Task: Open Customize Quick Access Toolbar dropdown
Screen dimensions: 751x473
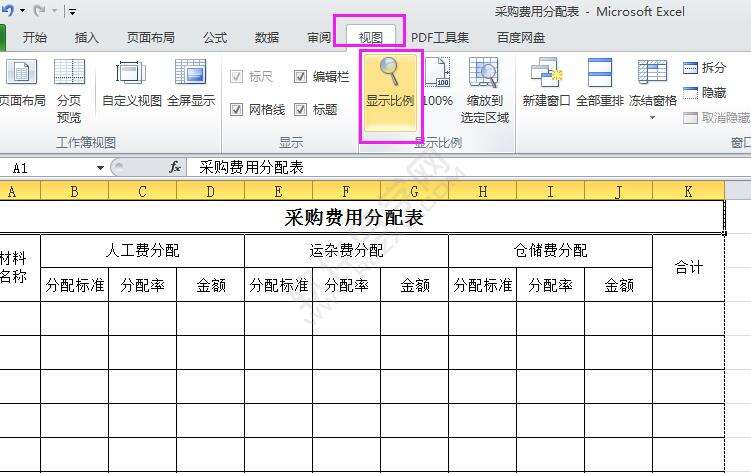Action: (72, 11)
